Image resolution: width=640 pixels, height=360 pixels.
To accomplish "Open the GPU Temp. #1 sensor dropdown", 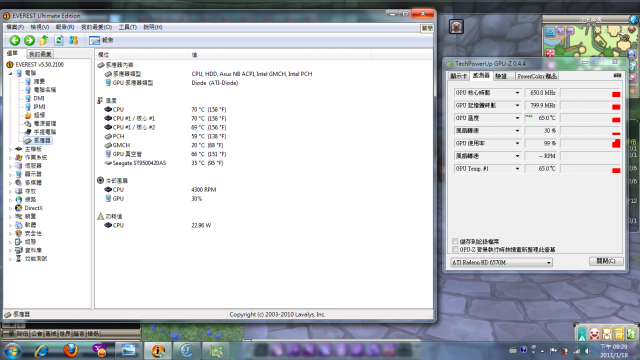I will pyautogui.click(x=517, y=169).
